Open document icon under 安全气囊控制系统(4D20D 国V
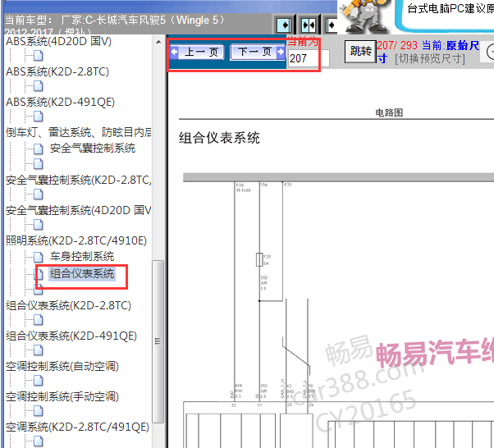The height and width of the screenshot is (448, 494). click(39, 225)
